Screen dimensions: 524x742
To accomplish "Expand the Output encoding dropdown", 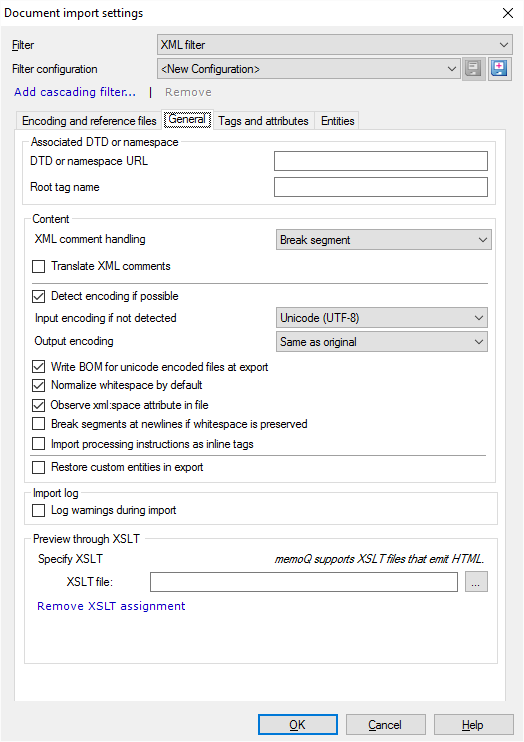I will click(382, 342).
